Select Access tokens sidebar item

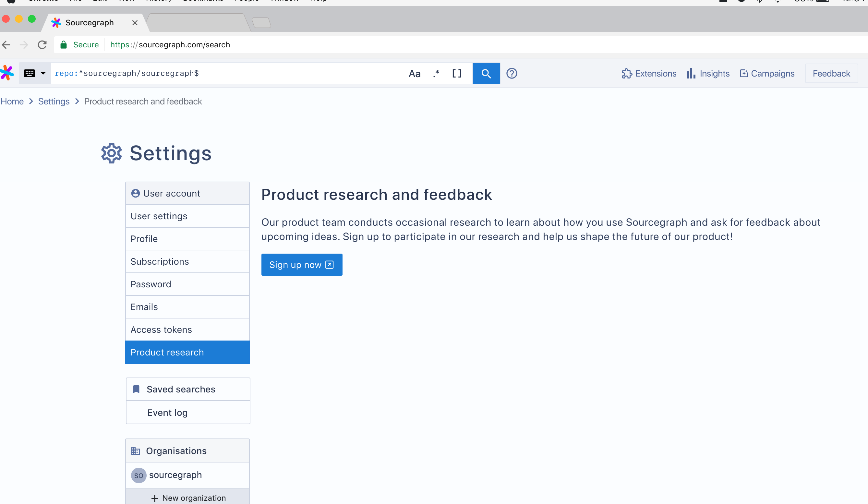click(161, 330)
